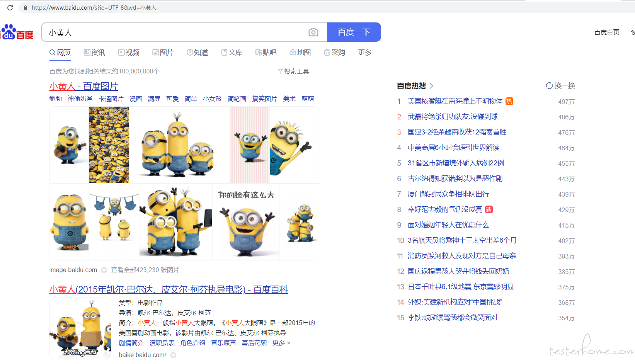
Task: Open the 音乐原声 link
Action: coord(223,343)
